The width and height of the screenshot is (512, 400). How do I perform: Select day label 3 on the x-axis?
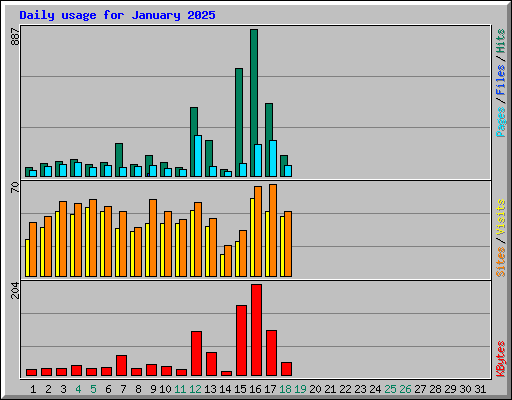tap(63, 389)
